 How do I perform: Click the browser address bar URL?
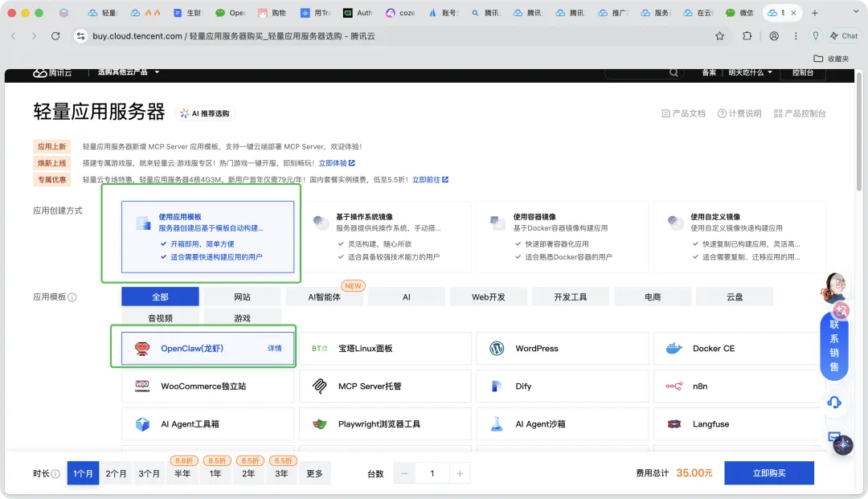(x=234, y=36)
